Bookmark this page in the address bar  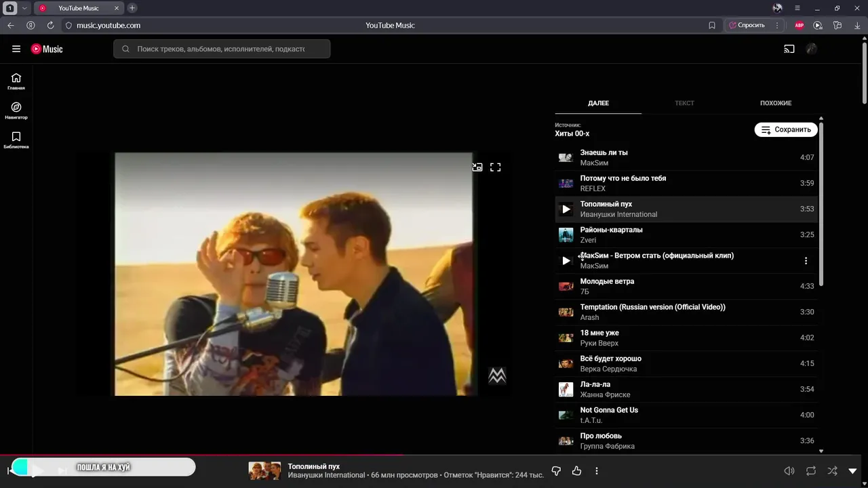(712, 25)
